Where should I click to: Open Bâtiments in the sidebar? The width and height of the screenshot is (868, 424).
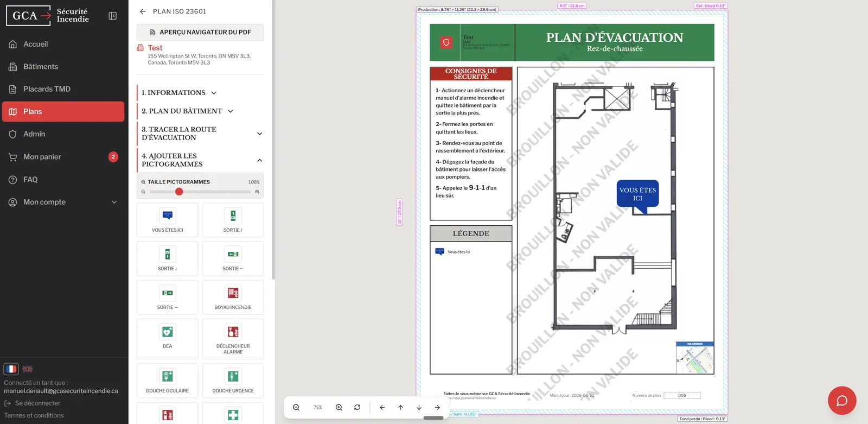(63, 67)
